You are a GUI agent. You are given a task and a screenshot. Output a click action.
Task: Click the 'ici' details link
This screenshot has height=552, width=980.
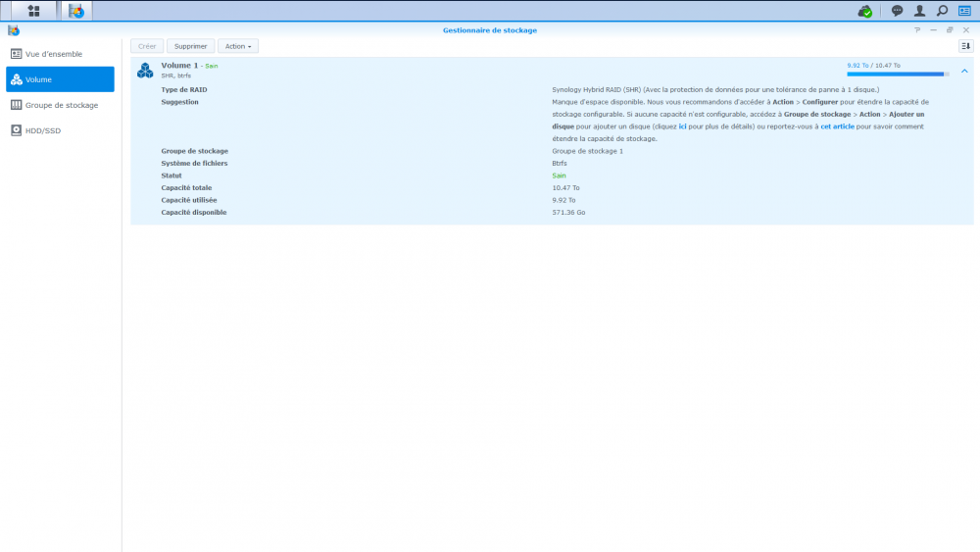click(x=682, y=126)
